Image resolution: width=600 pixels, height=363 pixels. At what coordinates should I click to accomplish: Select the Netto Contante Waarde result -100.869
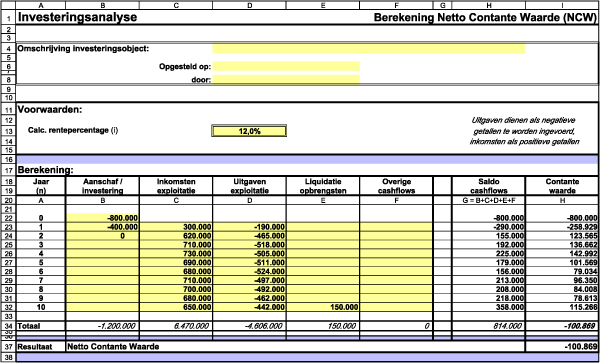pos(562,347)
